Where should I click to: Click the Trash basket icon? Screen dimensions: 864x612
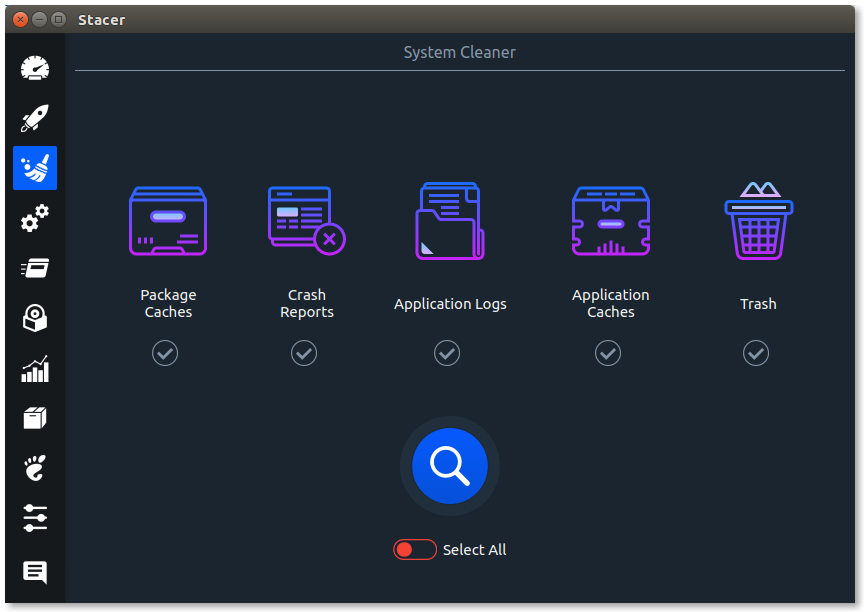click(758, 221)
